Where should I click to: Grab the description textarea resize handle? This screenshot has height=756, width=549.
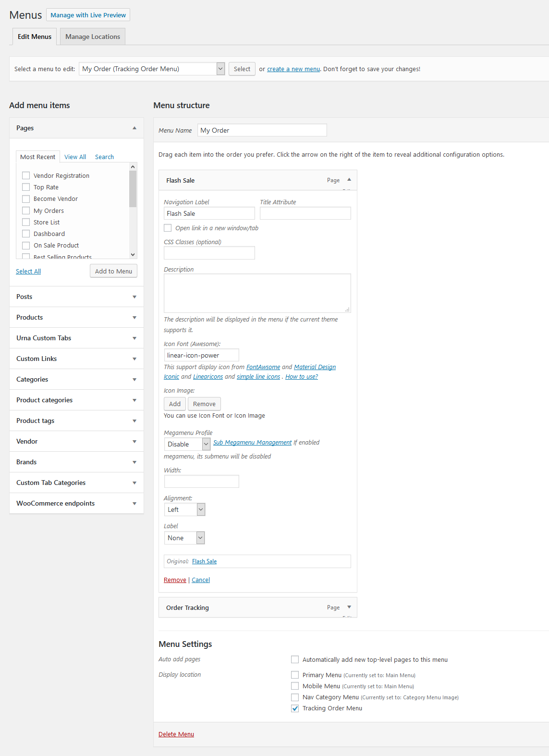(x=347, y=310)
